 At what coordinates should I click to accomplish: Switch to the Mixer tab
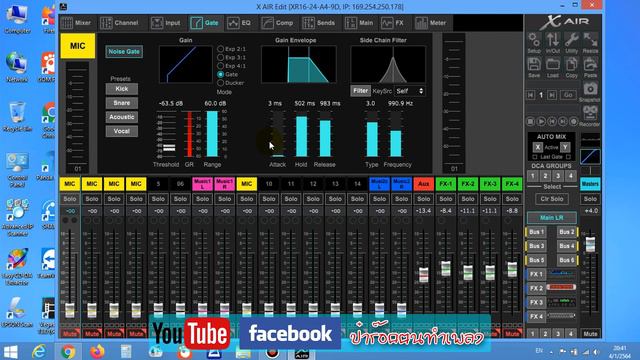(x=76, y=23)
